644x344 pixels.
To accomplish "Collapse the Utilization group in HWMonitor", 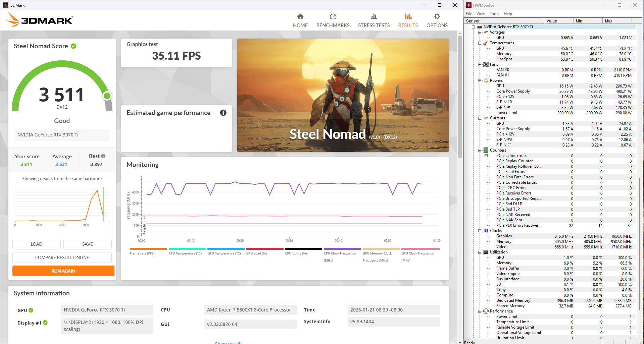I will 480,252.
